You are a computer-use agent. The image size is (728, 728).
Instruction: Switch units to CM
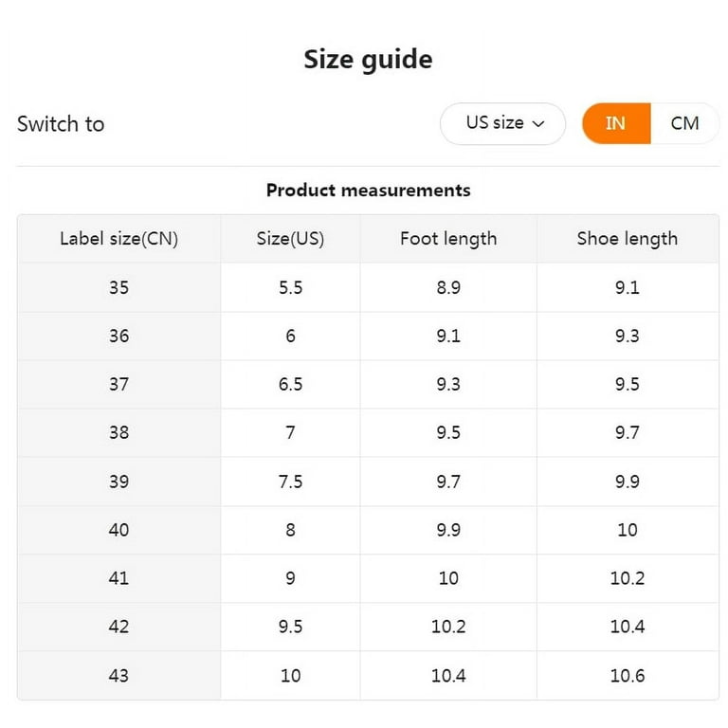[x=684, y=123]
